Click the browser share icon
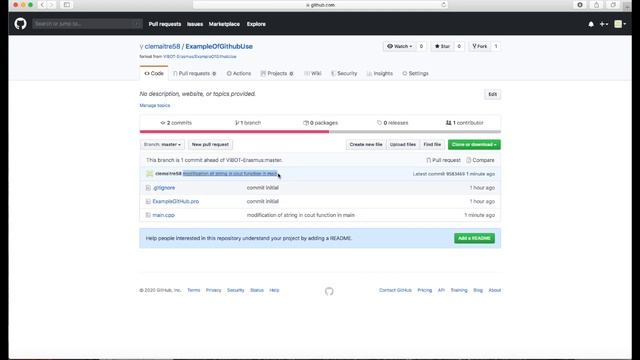This screenshot has width=640, height=360. pos(596,5)
